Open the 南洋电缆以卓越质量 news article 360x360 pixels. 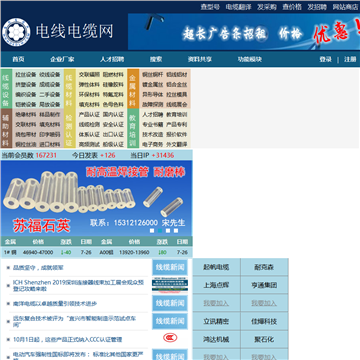[55, 303]
